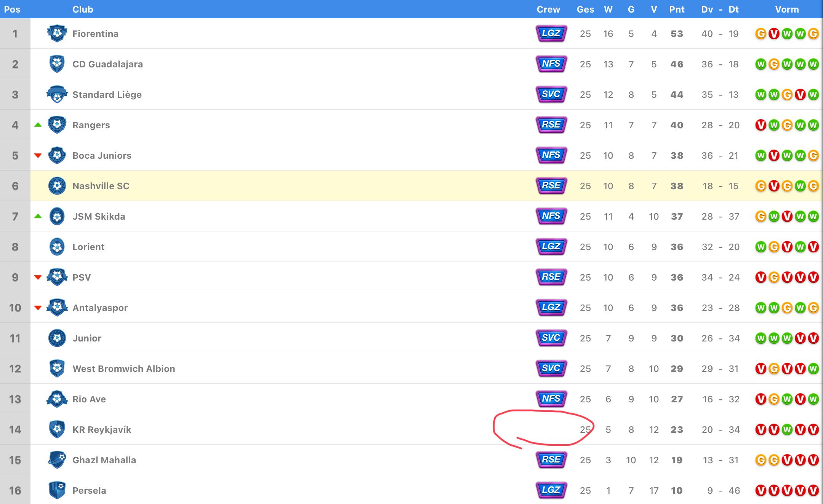
Task: Click KR Reykjavík's green W form marker
Action: 787,429
